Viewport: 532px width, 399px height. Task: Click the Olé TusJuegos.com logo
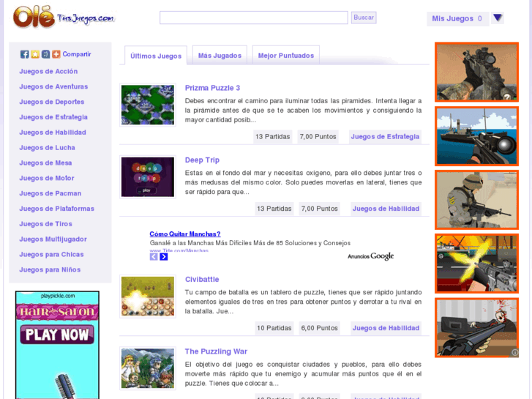(64, 17)
